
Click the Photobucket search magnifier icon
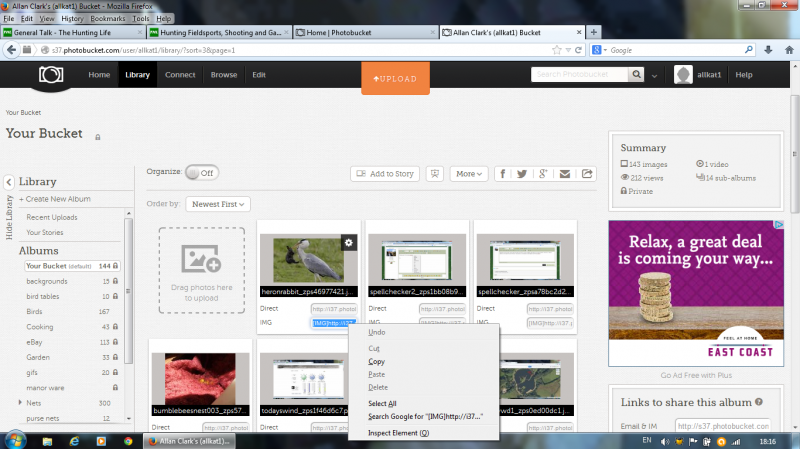coord(636,75)
